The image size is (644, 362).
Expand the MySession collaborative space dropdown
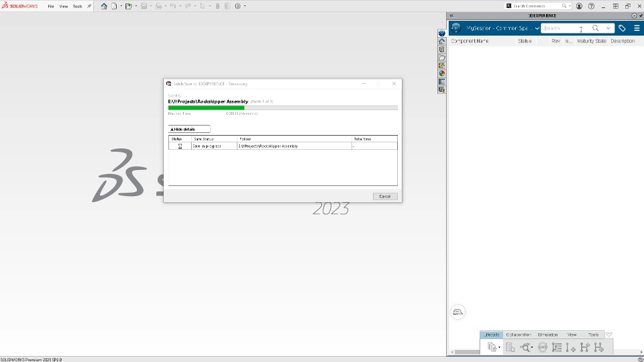pos(537,28)
